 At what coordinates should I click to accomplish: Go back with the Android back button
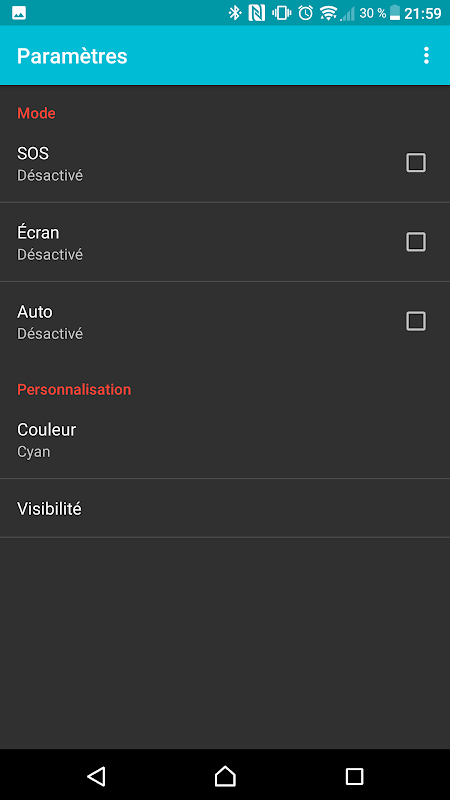pos(96,776)
